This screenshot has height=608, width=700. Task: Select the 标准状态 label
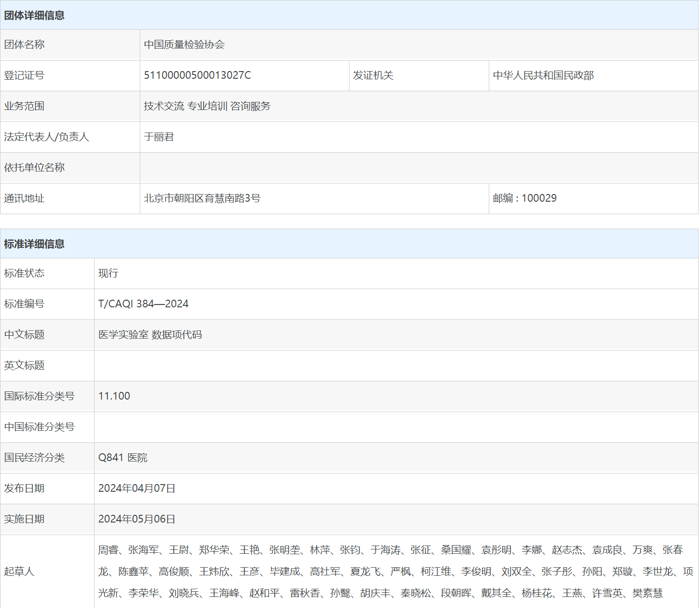(x=24, y=273)
